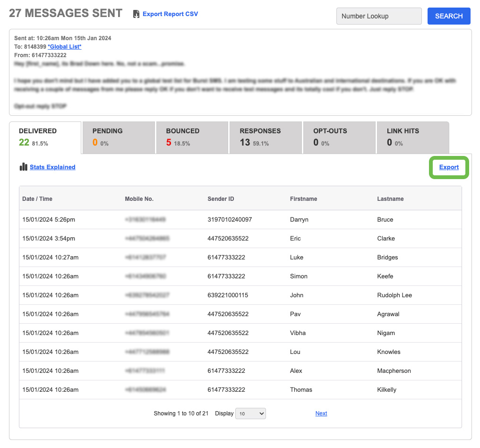
Task: Select the first name Thomas
Action: 301,390
